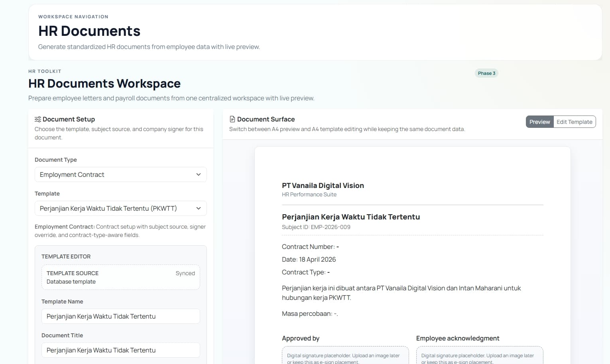Click the Approved by label
The height and width of the screenshot is (364, 610).
(x=301, y=338)
